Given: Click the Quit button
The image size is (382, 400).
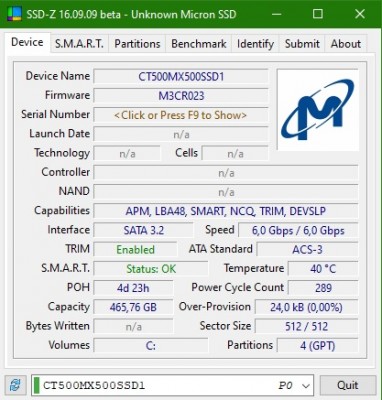Looking at the screenshot, I should pos(348,385).
